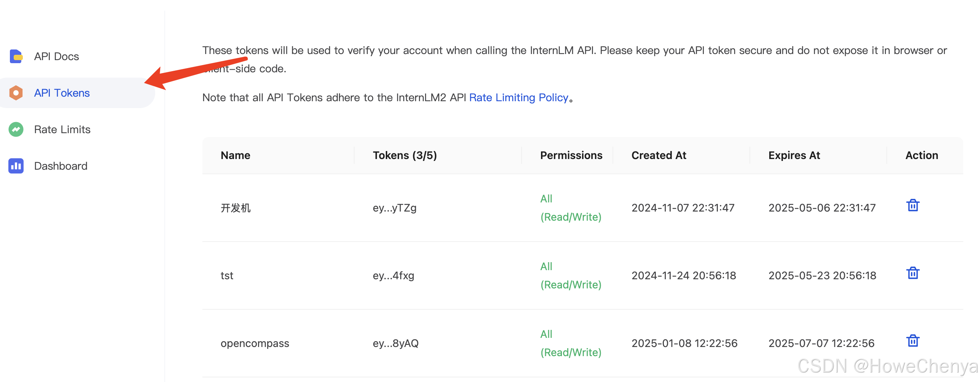
Task: Click expiry date 2025-05-23 20:56:18
Action: tap(822, 275)
